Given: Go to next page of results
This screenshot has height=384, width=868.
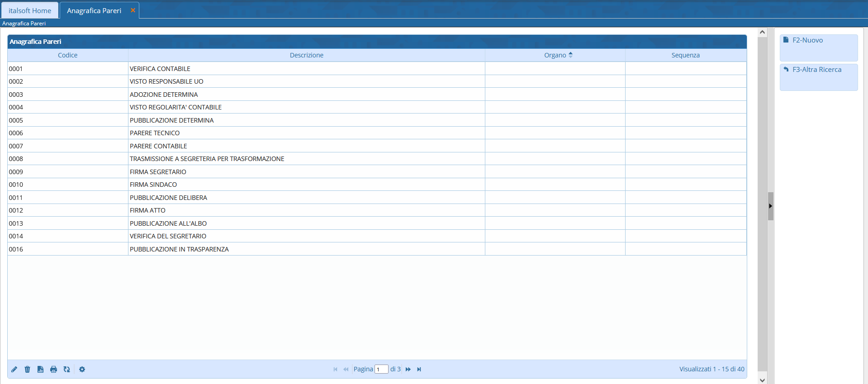Looking at the screenshot, I should [408, 370].
